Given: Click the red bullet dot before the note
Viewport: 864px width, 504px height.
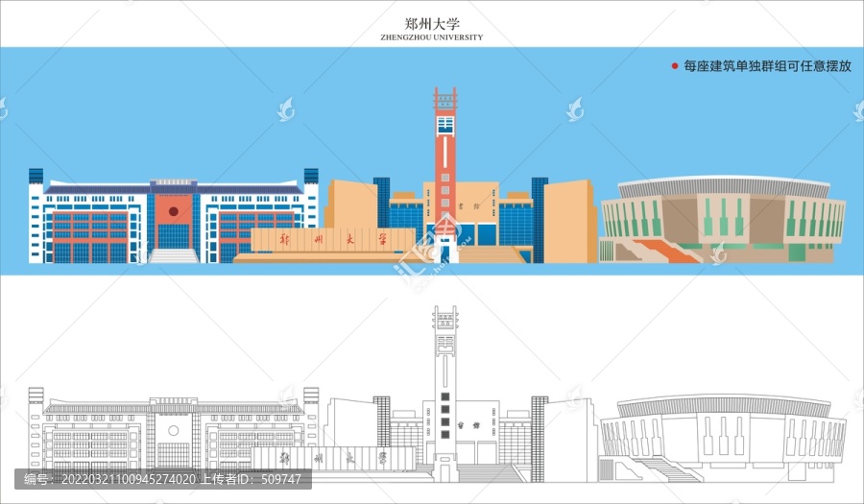Looking at the screenshot, I should click(675, 66).
